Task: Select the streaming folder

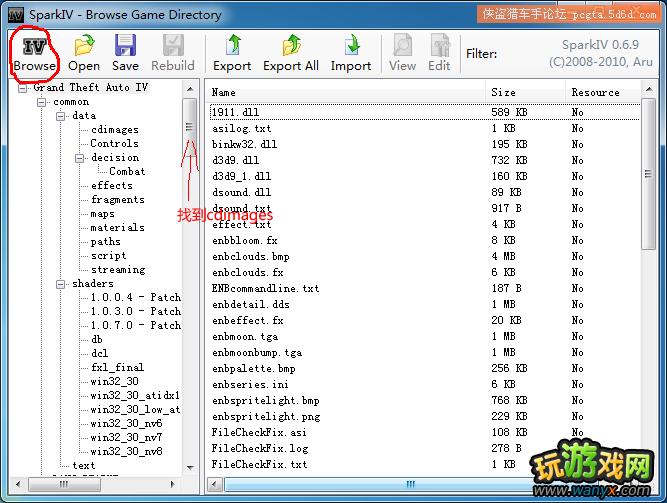Action: coord(118,270)
